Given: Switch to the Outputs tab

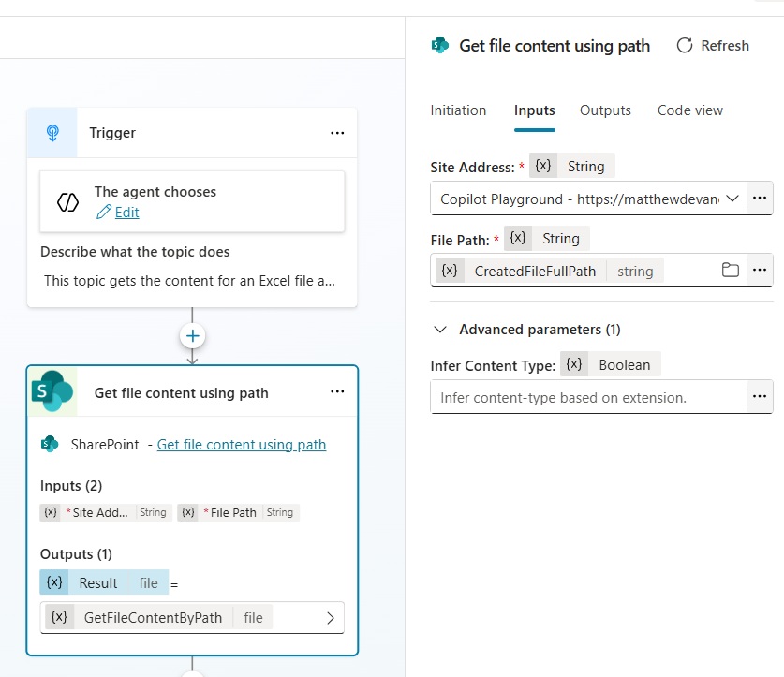Looking at the screenshot, I should click(x=605, y=110).
